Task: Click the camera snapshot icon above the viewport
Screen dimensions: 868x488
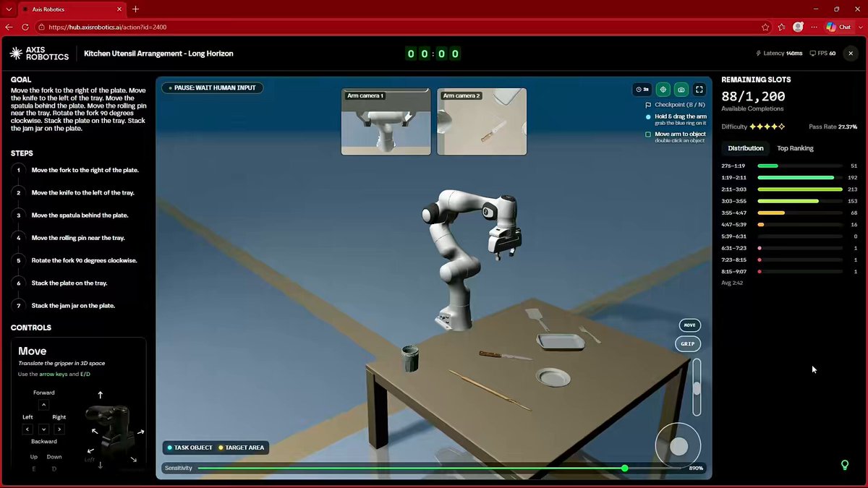Action: 681,90
